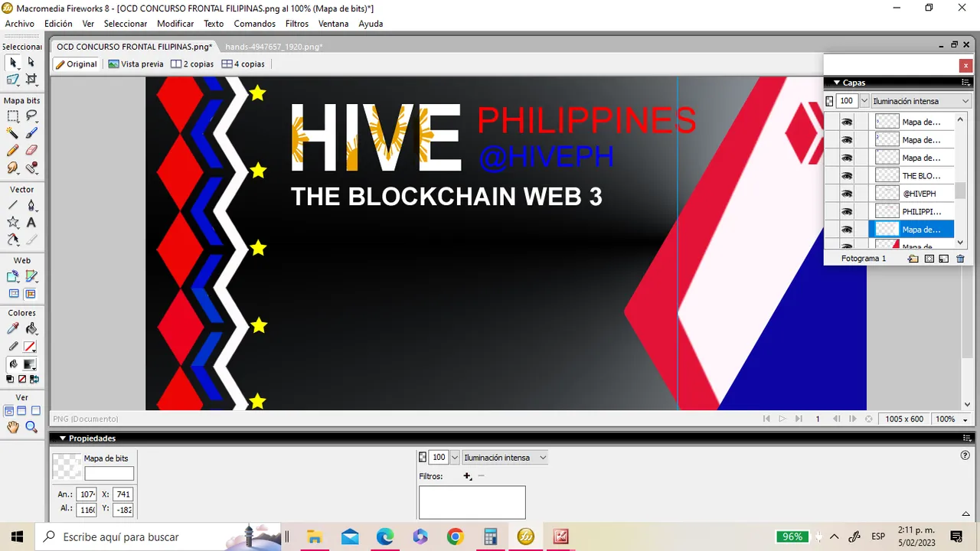Screen dimensions: 980x551
Task: Select the Pen tool
Action: coord(31,205)
